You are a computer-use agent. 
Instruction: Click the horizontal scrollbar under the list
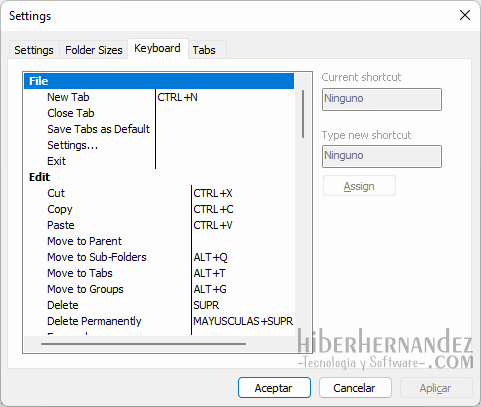click(x=143, y=344)
